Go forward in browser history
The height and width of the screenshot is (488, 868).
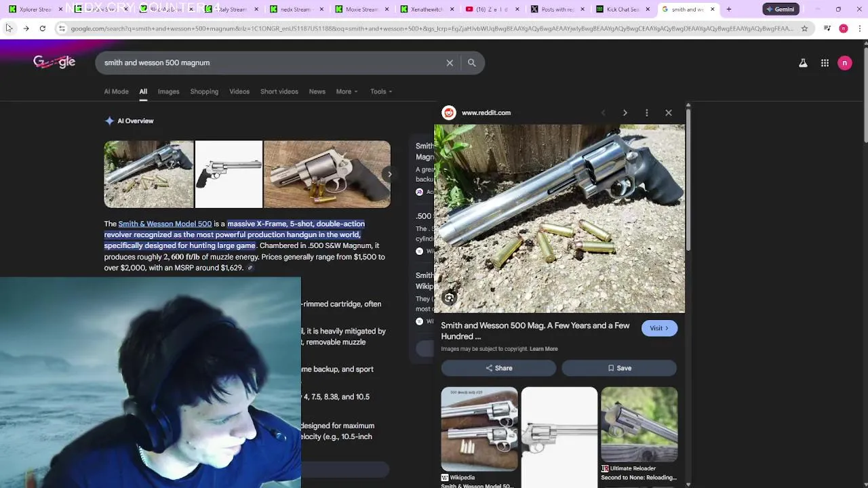tap(26, 28)
